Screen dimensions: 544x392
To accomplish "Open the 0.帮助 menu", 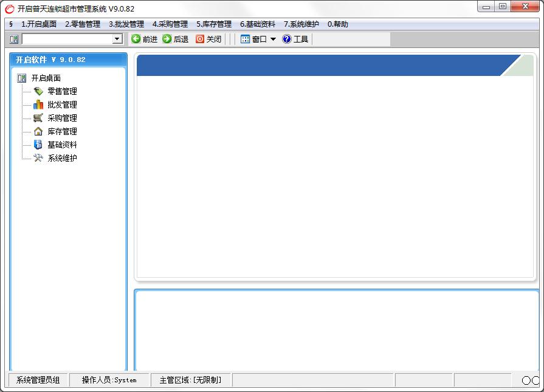I will (x=337, y=24).
